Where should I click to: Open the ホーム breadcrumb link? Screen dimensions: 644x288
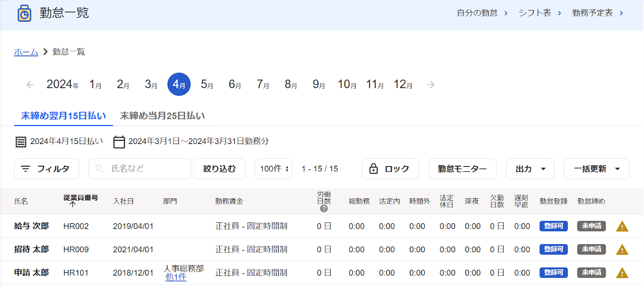pyautogui.click(x=26, y=52)
